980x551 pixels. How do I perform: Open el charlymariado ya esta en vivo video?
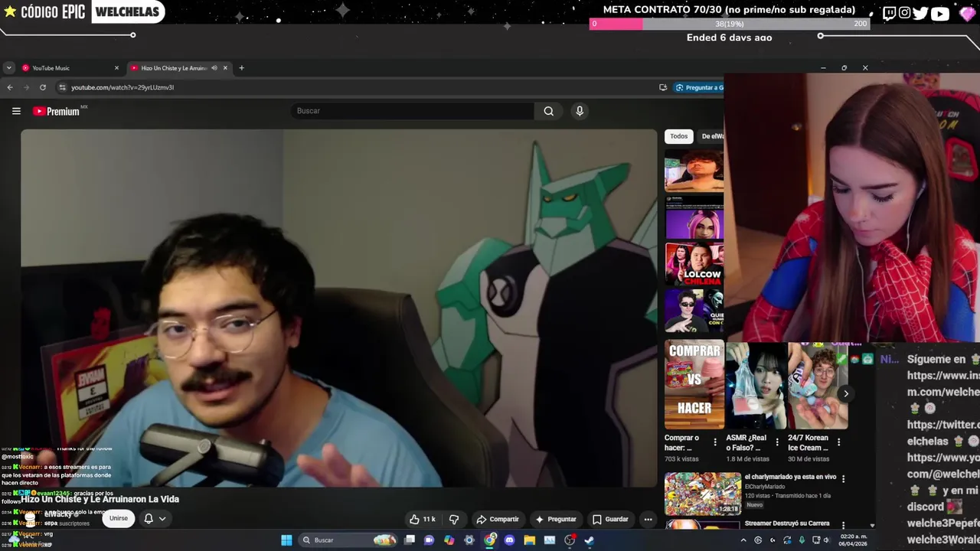click(x=790, y=477)
